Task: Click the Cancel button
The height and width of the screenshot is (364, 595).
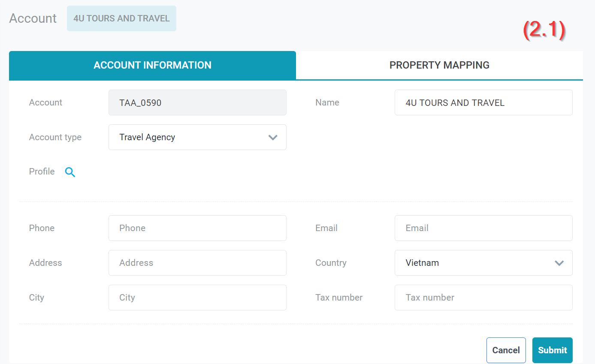Action: [506, 350]
